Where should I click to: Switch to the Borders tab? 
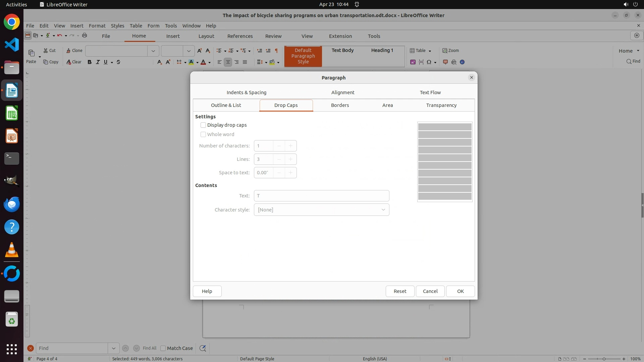click(340, 105)
